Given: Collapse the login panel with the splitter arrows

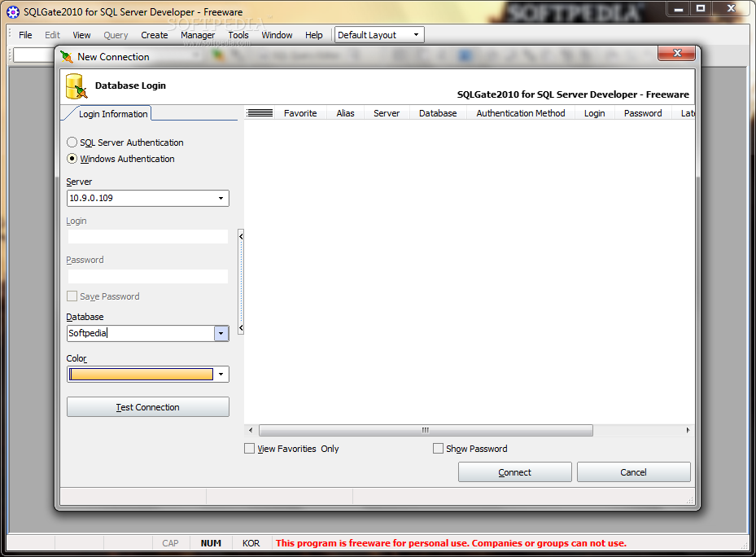Looking at the screenshot, I should (x=241, y=282).
